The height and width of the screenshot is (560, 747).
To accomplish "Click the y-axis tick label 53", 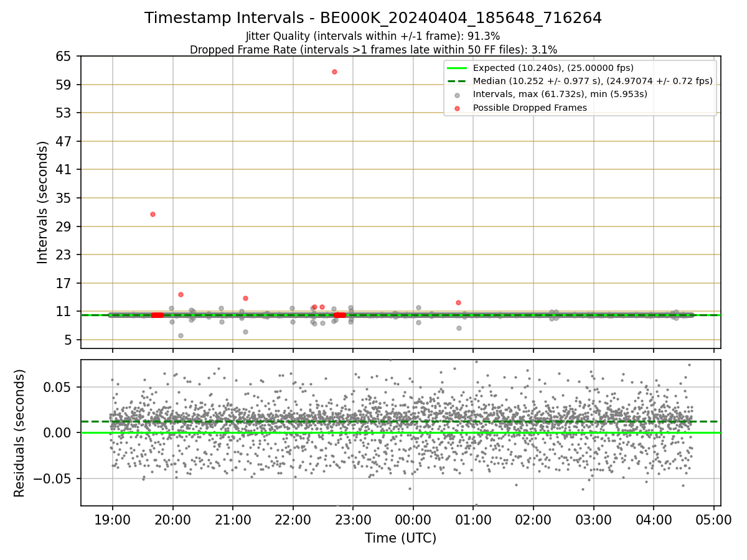I will 64,113.
